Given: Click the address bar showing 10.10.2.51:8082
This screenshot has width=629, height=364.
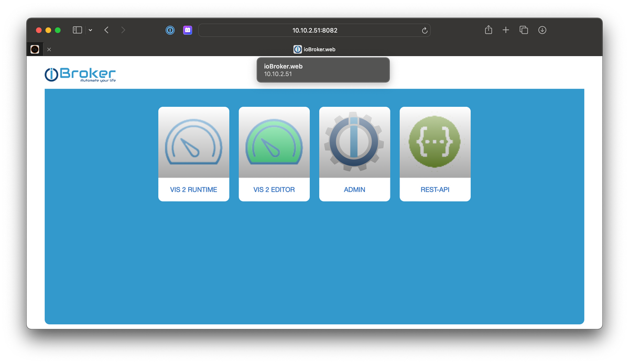Looking at the screenshot, I should pyautogui.click(x=314, y=30).
